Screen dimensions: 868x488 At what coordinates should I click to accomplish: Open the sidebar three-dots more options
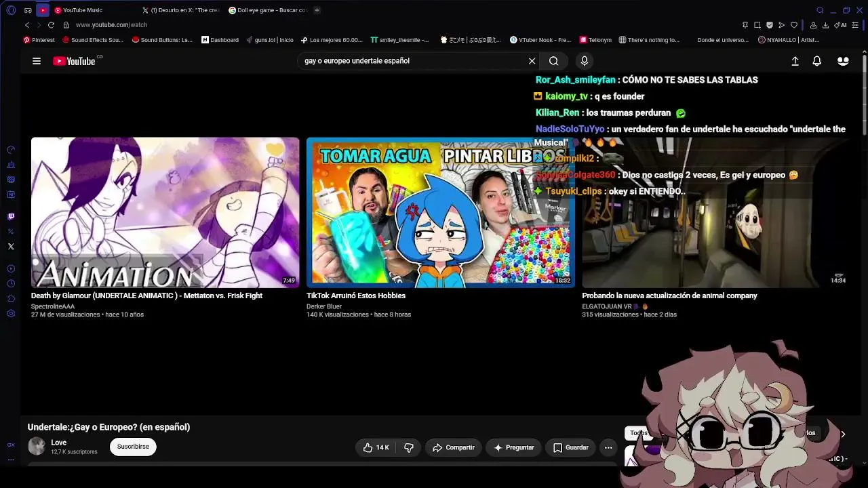click(x=11, y=460)
